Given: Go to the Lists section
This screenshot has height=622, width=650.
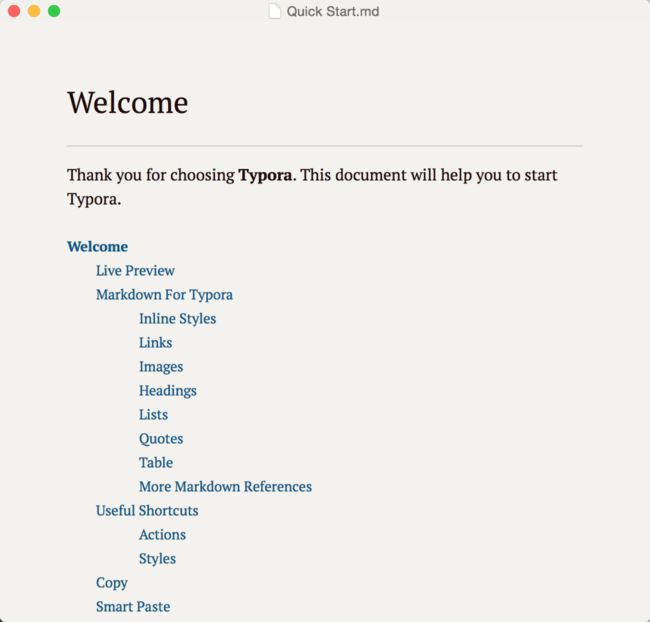Looking at the screenshot, I should tap(153, 415).
